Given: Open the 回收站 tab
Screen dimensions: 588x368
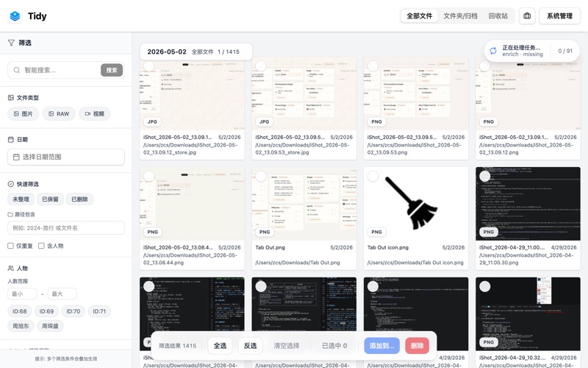Looking at the screenshot, I should tap(498, 15).
